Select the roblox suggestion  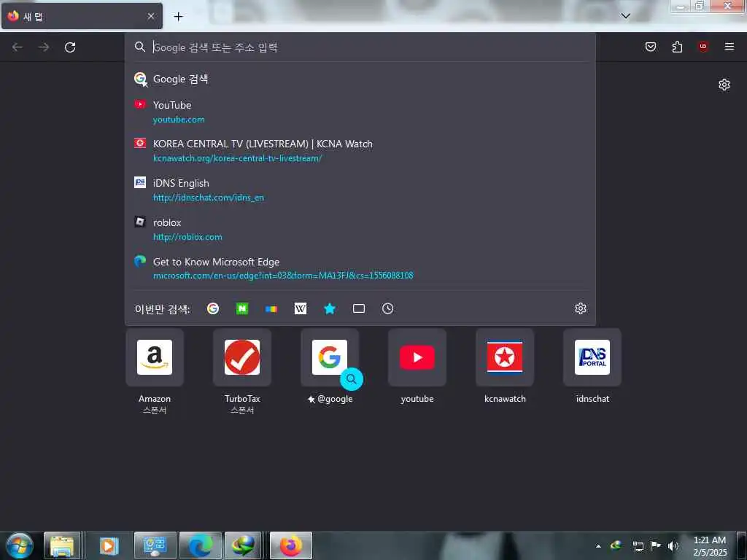point(360,229)
